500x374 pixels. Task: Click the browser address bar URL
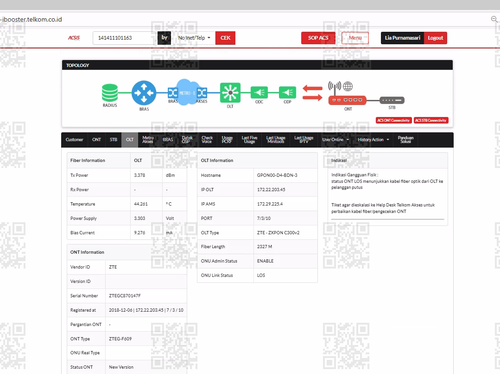(x=32, y=19)
